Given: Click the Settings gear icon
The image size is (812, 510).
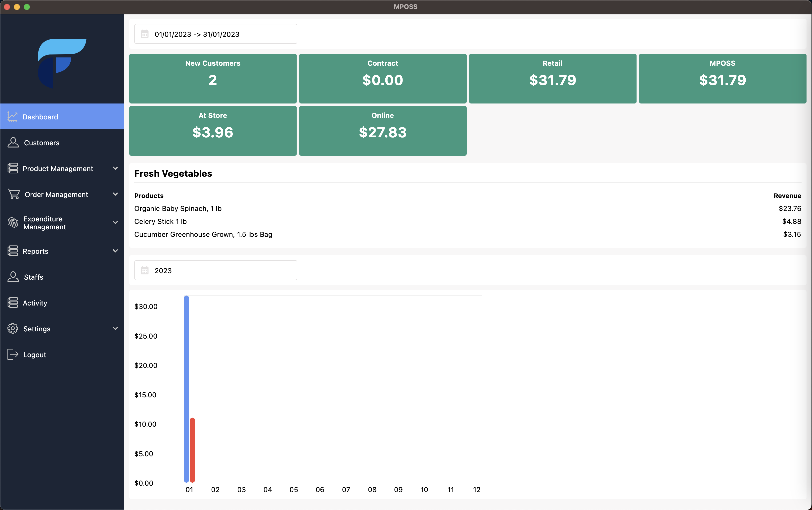Looking at the screenshot, I should (13, 329).
